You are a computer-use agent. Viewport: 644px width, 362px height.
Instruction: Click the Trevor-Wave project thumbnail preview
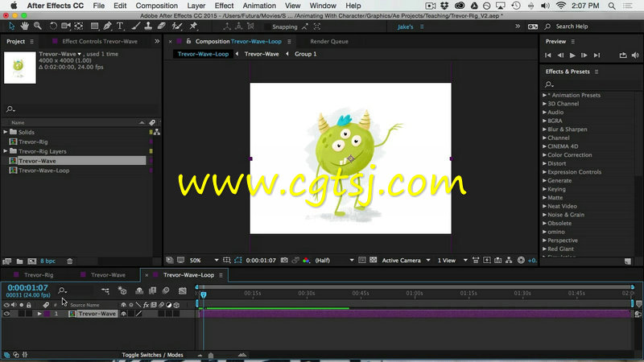pos(19,68)
